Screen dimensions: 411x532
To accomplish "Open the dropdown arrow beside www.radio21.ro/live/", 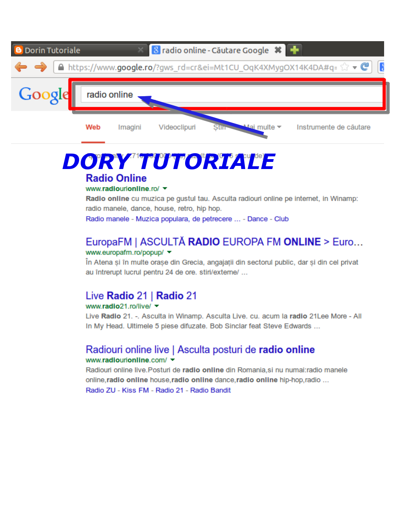I will pyautogui.click(x=157, y=306).
